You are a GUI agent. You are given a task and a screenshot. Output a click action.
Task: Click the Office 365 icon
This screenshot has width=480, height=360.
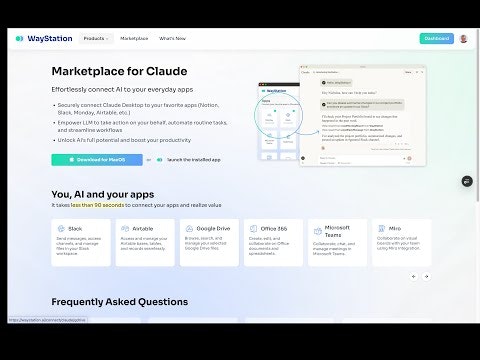pyautogui.click(x=253, y=229)
